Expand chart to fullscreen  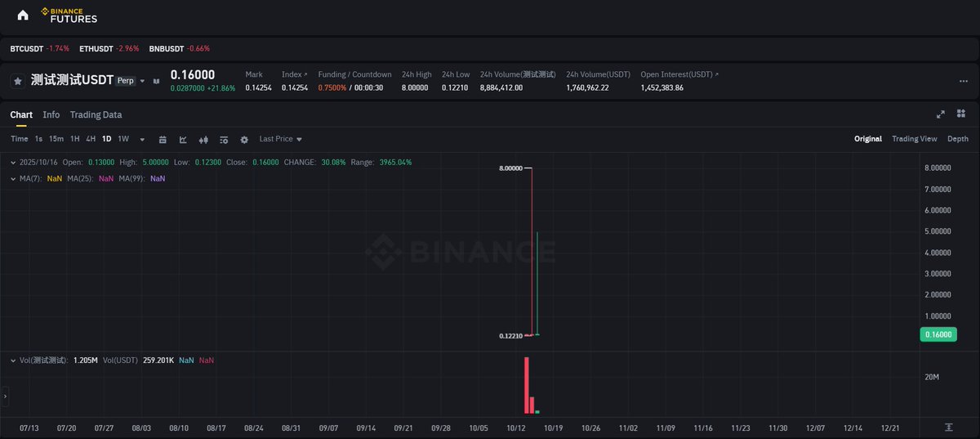(940, 114)
